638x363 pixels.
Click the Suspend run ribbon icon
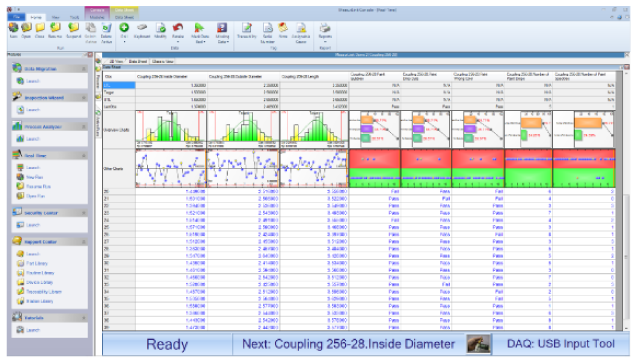point(73,28)
